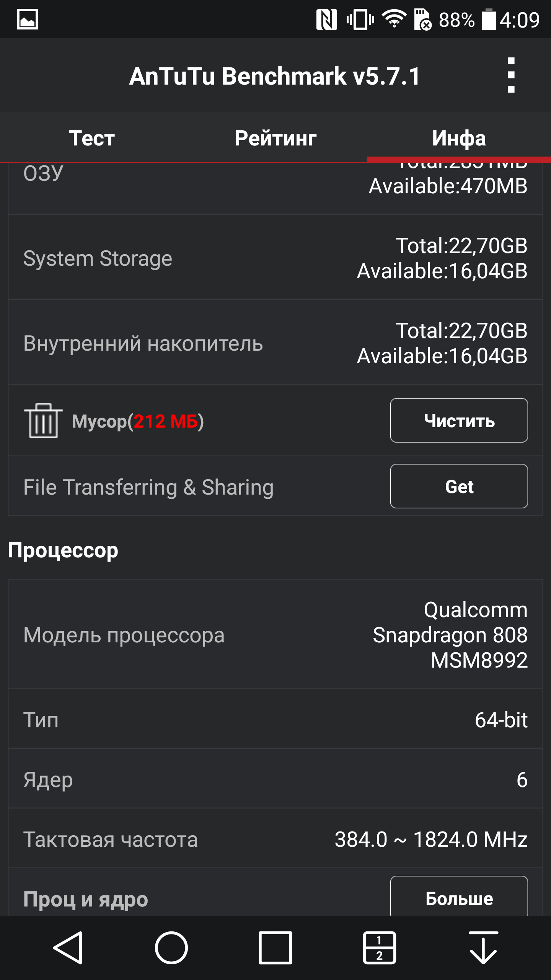Tap the dual window split-screen icon

379,948
